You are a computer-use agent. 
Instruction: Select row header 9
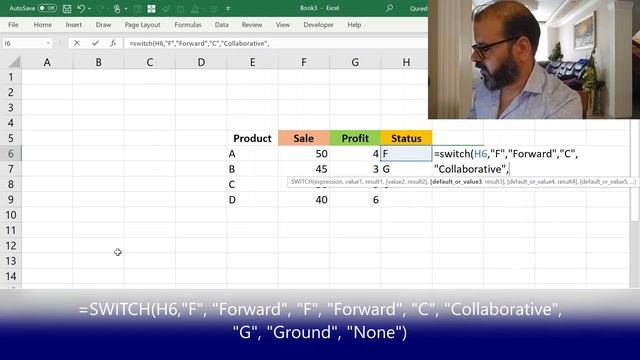pos(11,200)
